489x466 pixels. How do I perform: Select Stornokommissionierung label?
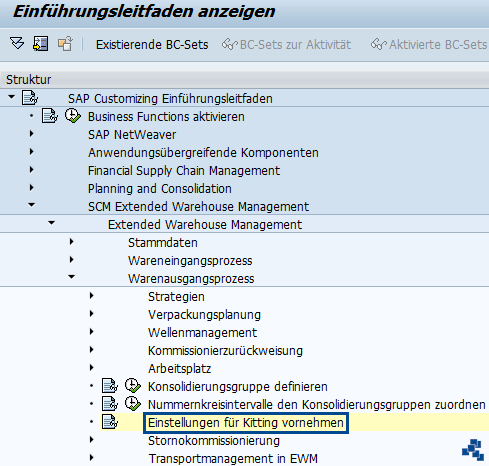214,441
